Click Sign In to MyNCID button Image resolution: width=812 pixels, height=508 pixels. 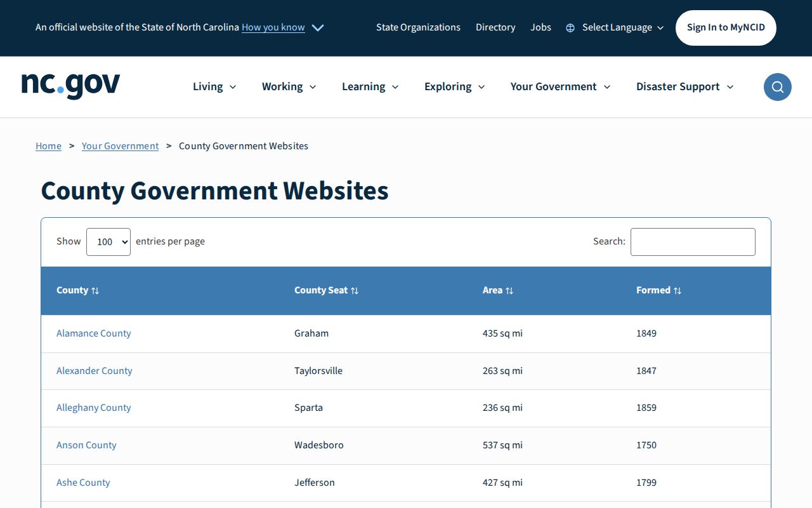pyautogui.click(x=726, y=28)
